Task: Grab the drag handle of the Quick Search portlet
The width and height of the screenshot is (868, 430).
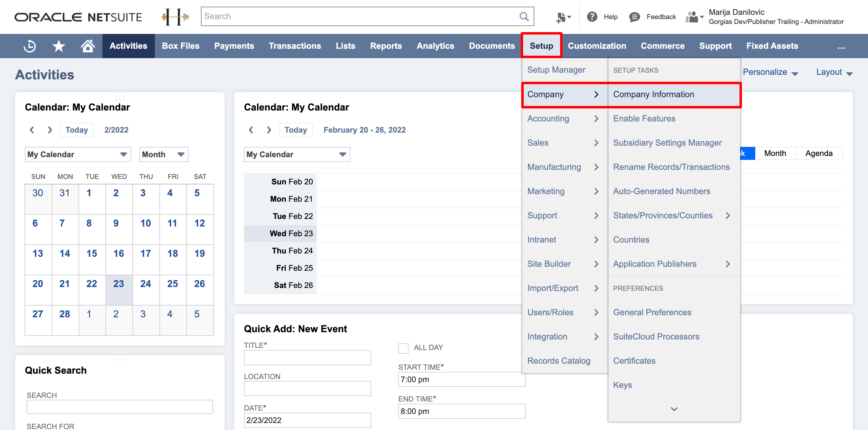Action: coord(120,361)
